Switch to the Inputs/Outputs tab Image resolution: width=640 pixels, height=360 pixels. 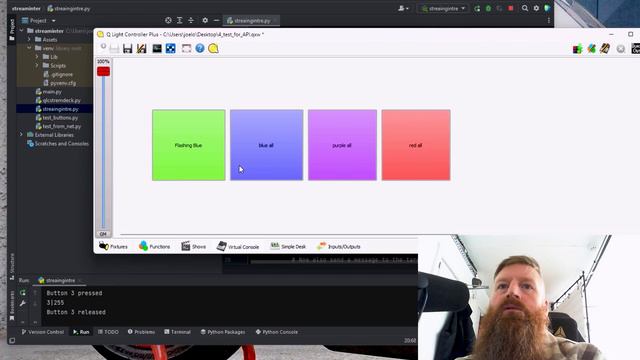click(339, 247)
